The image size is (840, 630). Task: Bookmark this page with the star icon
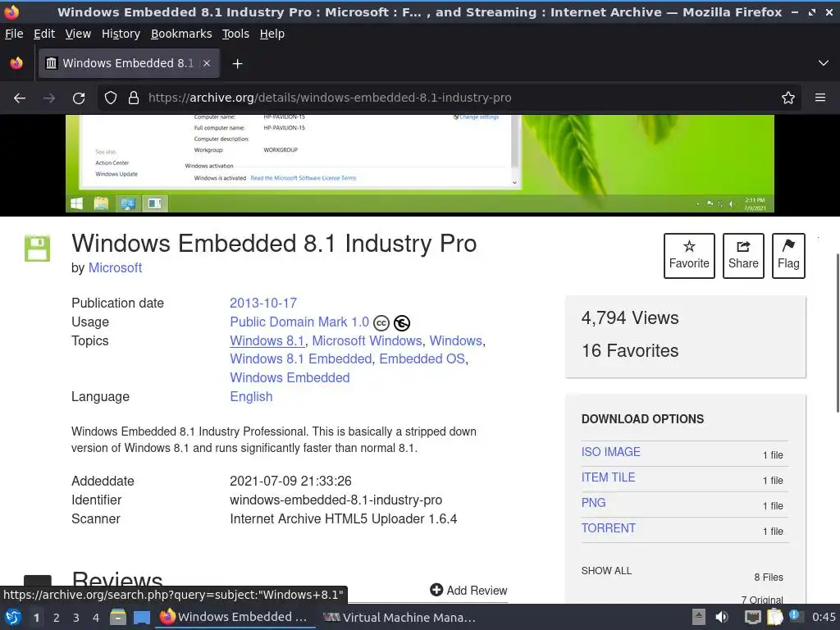(788, 98)
